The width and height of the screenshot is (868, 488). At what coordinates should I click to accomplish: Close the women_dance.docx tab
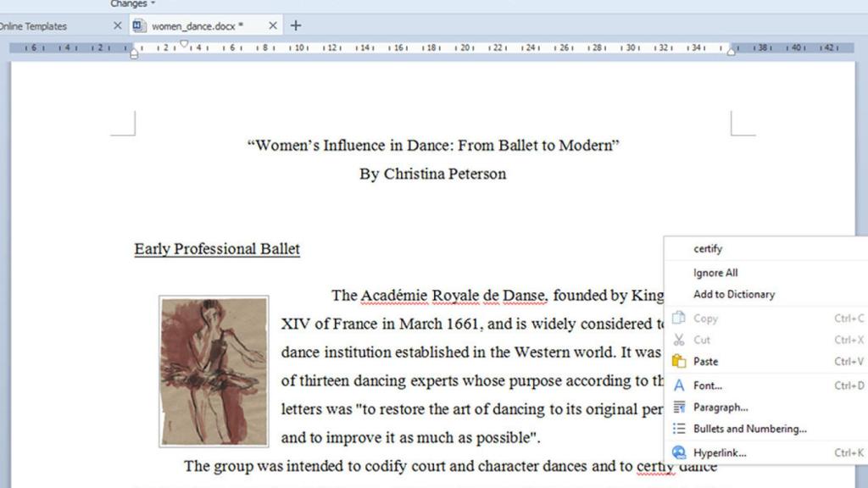tap(272, 25)
